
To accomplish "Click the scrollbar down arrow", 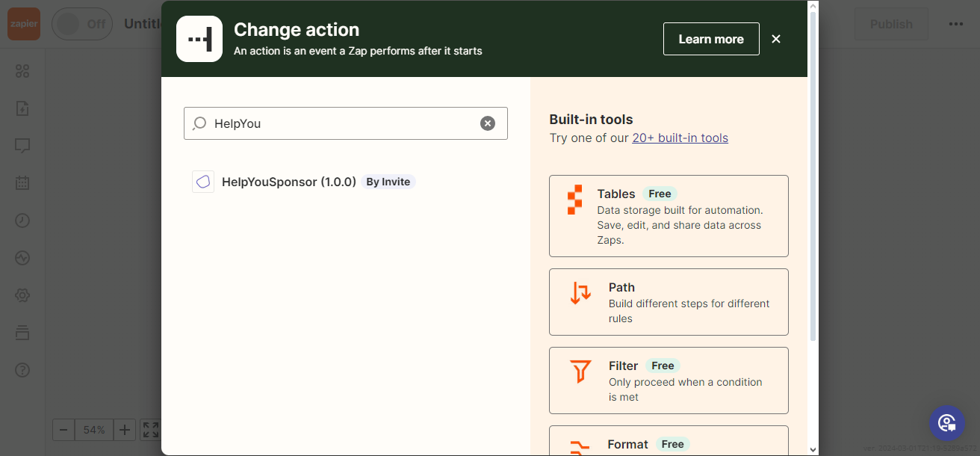I will 813,449.
